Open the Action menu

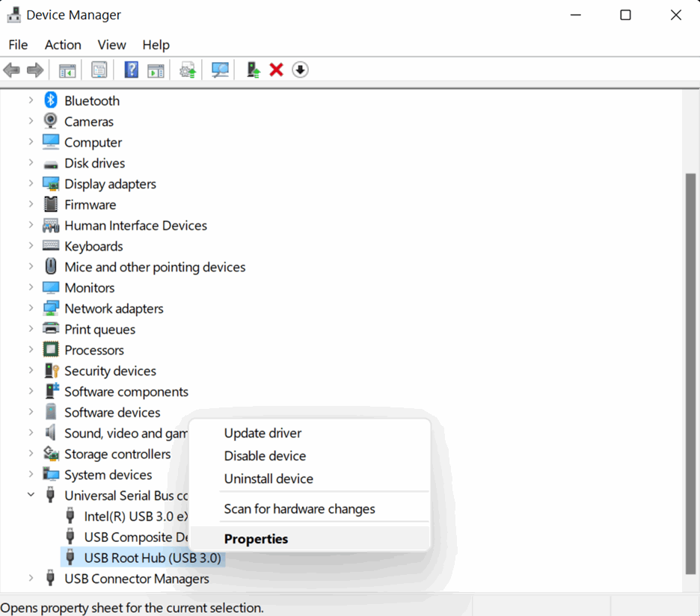(62, 45)
